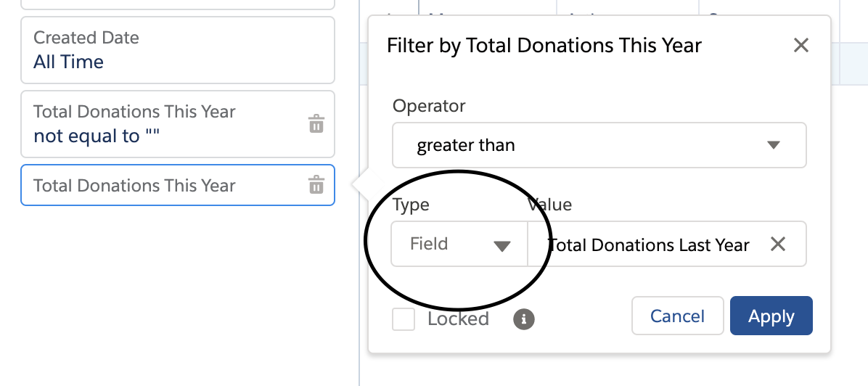Click the Total Donations This Year label above not equal to
Viewport: 868px width, 386px height.
click(134, 111)
